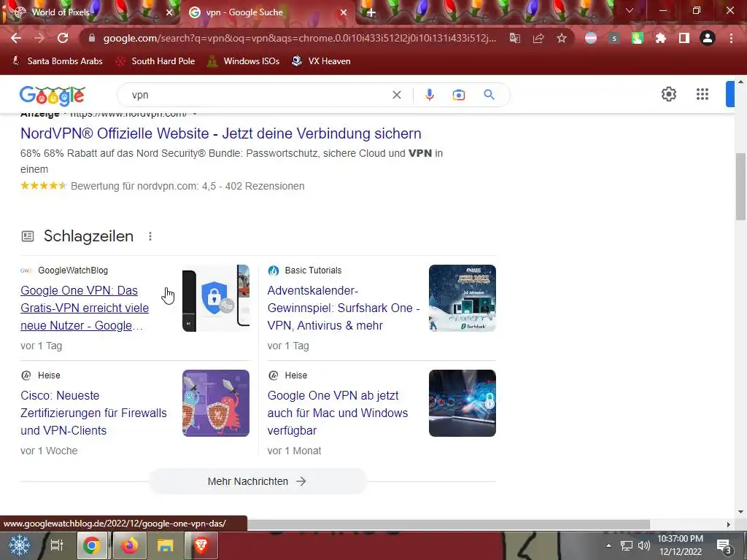Image resolution: width=747 pixels, height=560 pixels.
Task: Open Chrome three-dot menu
Action: click(731, 38)
